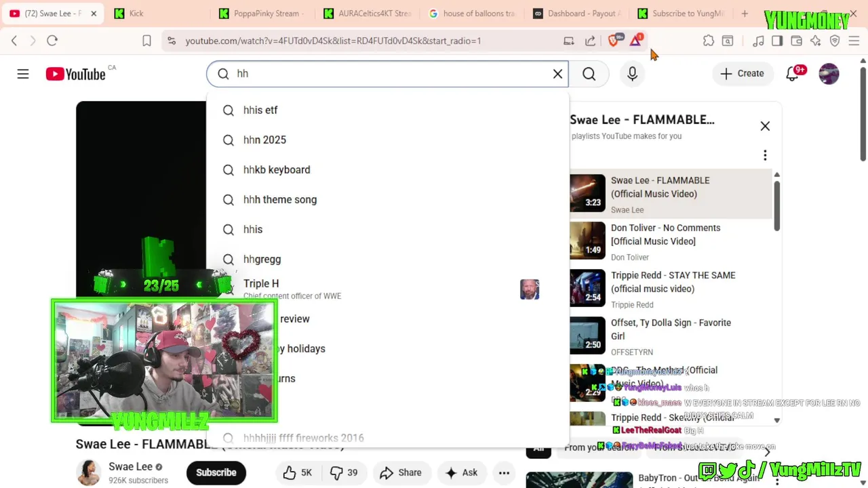Select the plain 'hhis' suggestion
This screenshot has width=868, height=488.
[x=387, y=230]
